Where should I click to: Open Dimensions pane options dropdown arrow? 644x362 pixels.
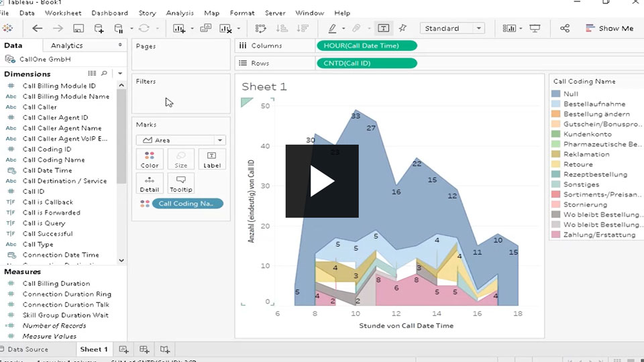click(x=120, y=74)
